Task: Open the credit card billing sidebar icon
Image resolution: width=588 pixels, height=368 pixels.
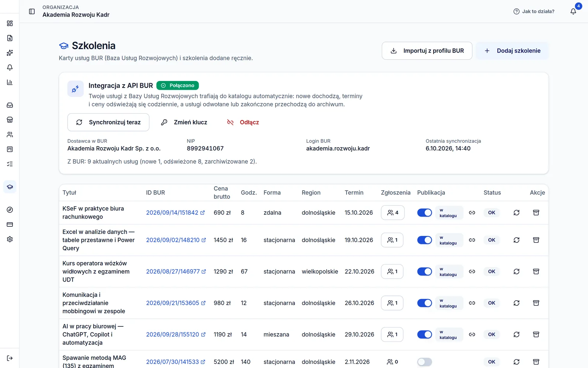Action: (x=10, y=224)
